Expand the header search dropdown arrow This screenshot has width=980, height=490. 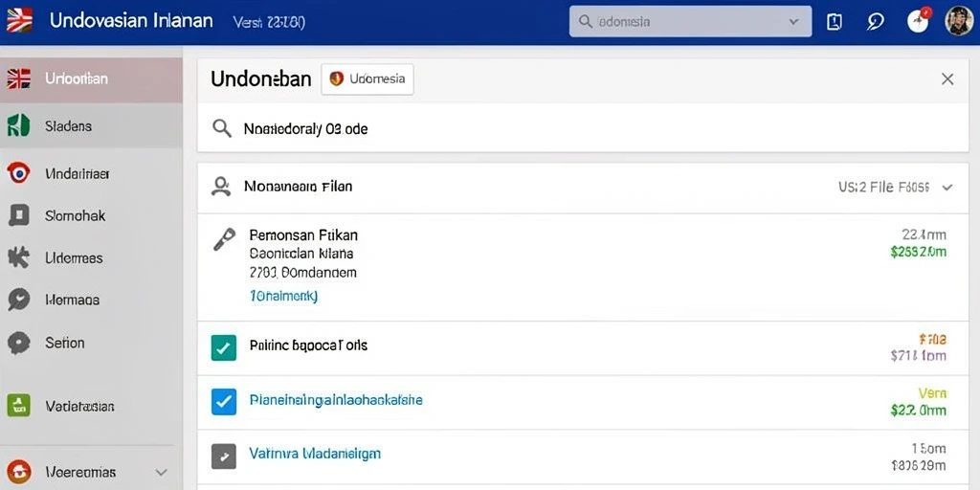pos(793,22)
